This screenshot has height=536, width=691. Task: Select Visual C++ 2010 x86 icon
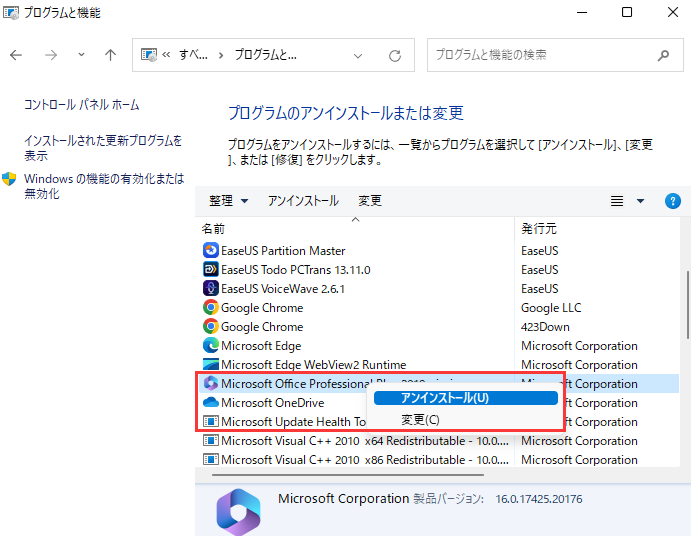pyautogui.click(x=211, y=459)
